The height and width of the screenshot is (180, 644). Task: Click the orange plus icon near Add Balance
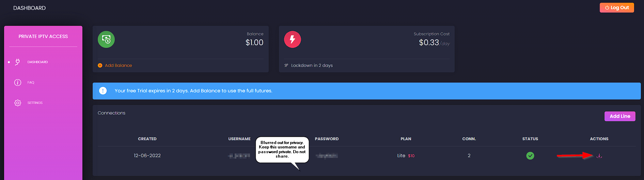pyautogui.click(x=100, y=66)
